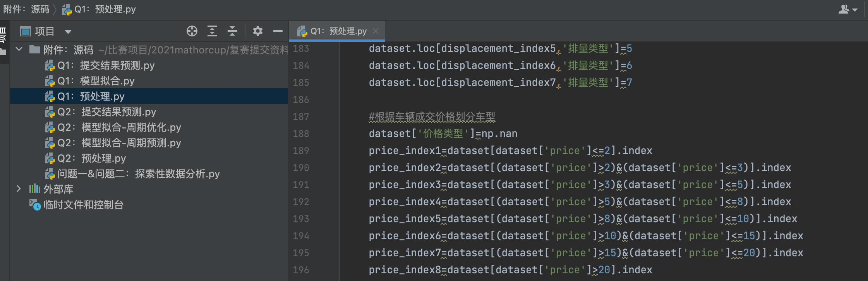
Task: Click the Collapse All icon in project panel
Action: [x=232, y=31]
